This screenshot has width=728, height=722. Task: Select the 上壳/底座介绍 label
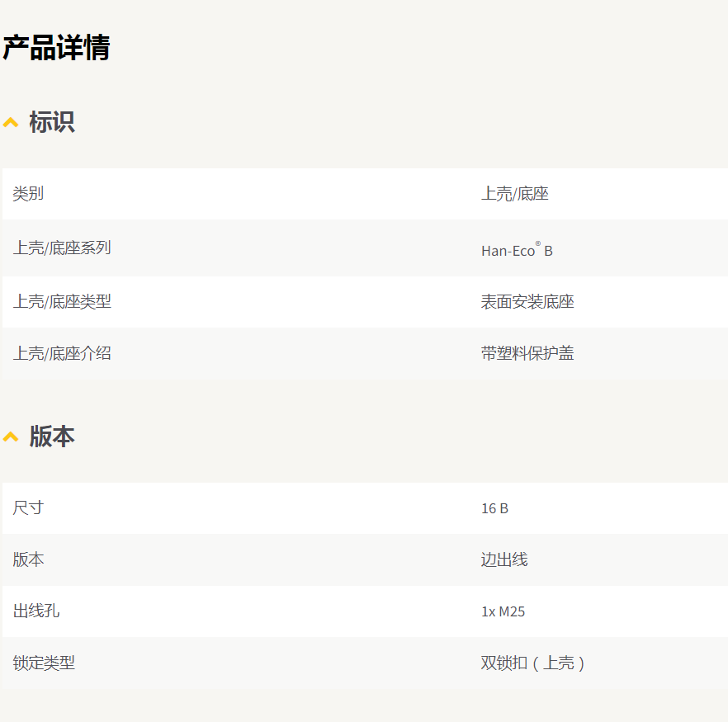pos(62,354)
